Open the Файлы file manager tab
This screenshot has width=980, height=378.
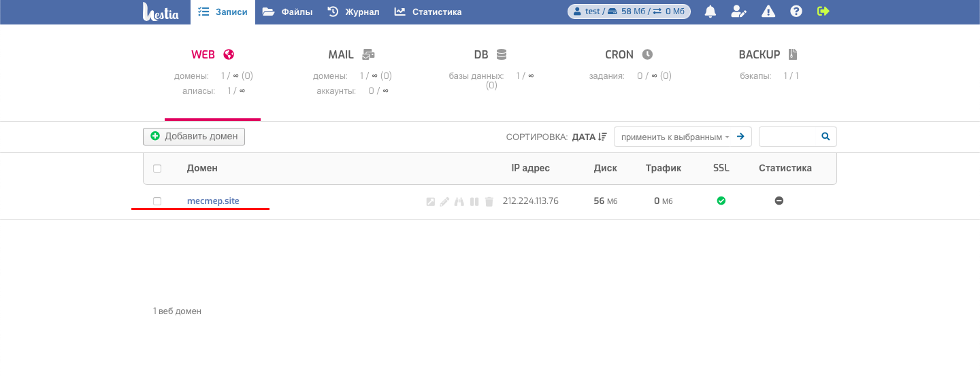tap(288, 12)
